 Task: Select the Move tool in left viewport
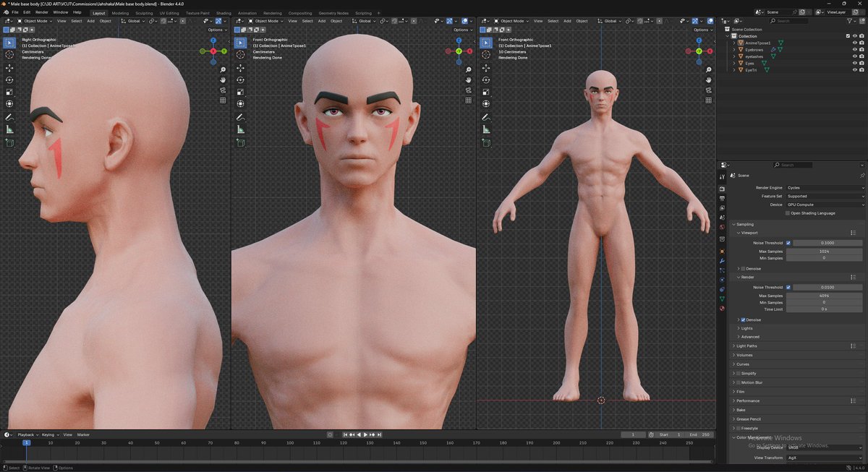click(x=9, y=68)
